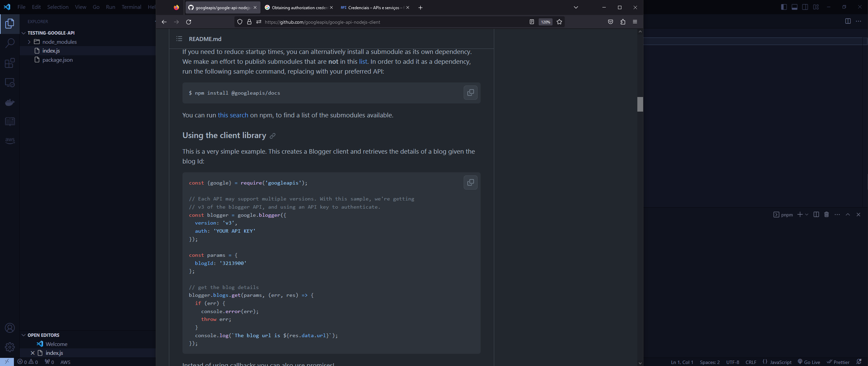Open README outline list icon
This screenshot has height=366, width=868.
tap(179, 39)
